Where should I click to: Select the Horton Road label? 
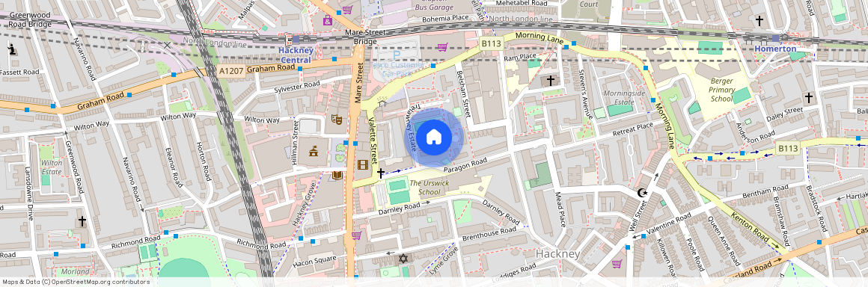tap(204, 161)
